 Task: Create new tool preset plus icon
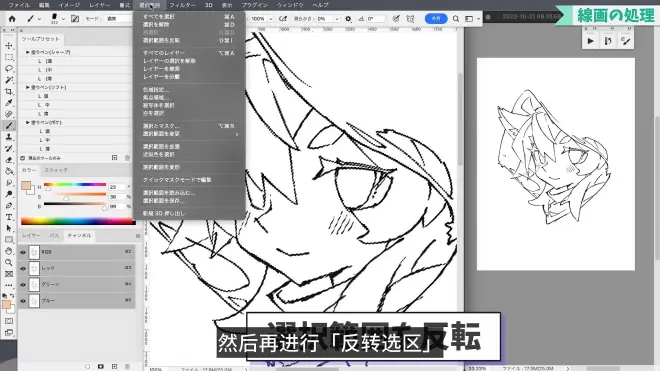114,158
